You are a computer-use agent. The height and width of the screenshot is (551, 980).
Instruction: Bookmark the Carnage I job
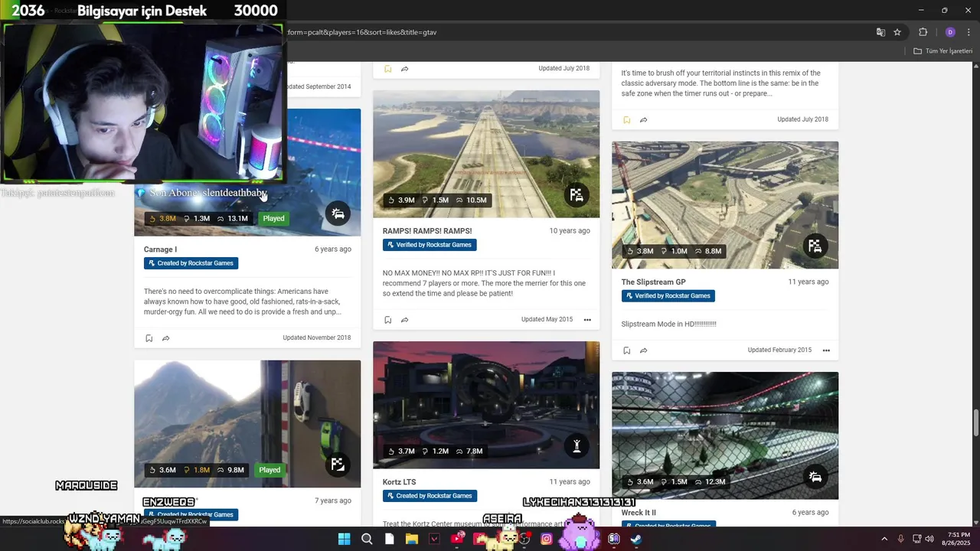pyautogui.click(x=149, y=338)
